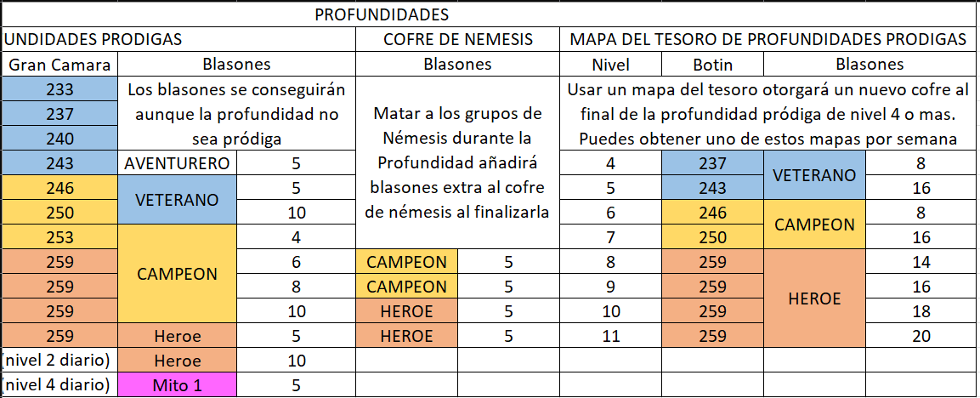Click the Nivel cell with value 11
This screenshot has height=398, width=980.
coord(610,336)
